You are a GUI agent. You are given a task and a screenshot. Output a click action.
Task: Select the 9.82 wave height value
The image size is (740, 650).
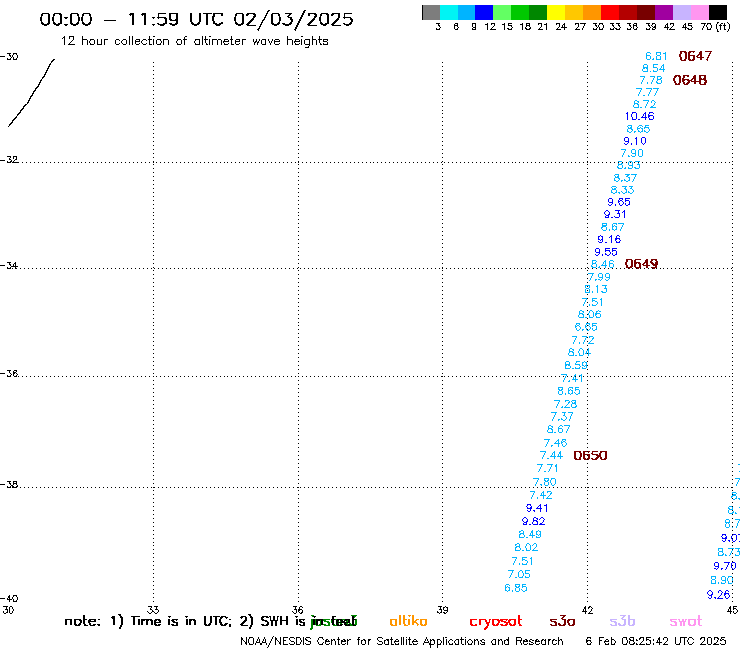[x=533, y=522]
